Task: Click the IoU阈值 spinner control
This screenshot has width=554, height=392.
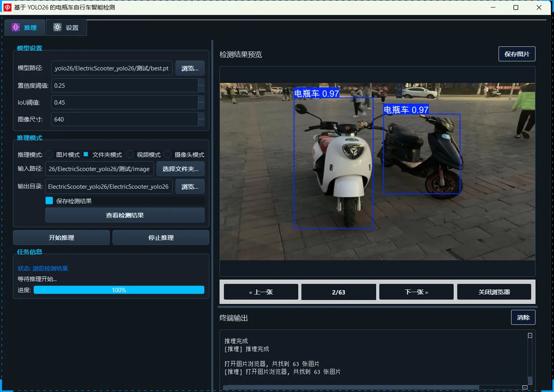Action: click(201, 102)
